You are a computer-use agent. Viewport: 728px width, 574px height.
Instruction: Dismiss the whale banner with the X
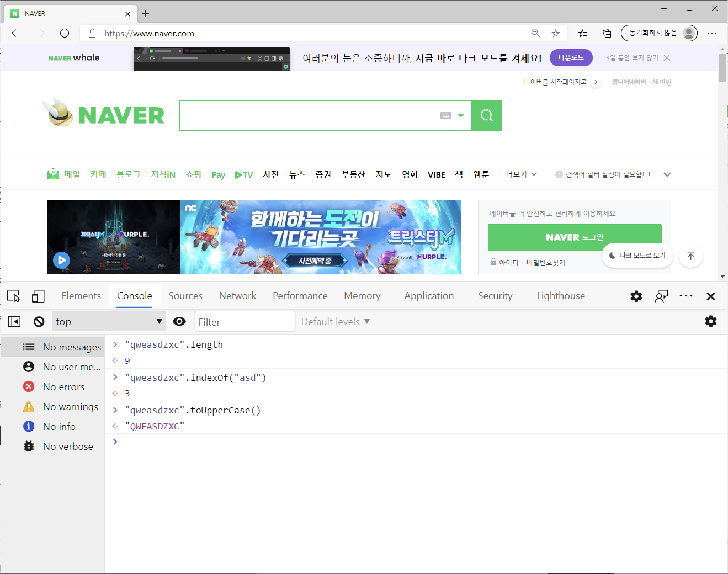click(667, 58)
